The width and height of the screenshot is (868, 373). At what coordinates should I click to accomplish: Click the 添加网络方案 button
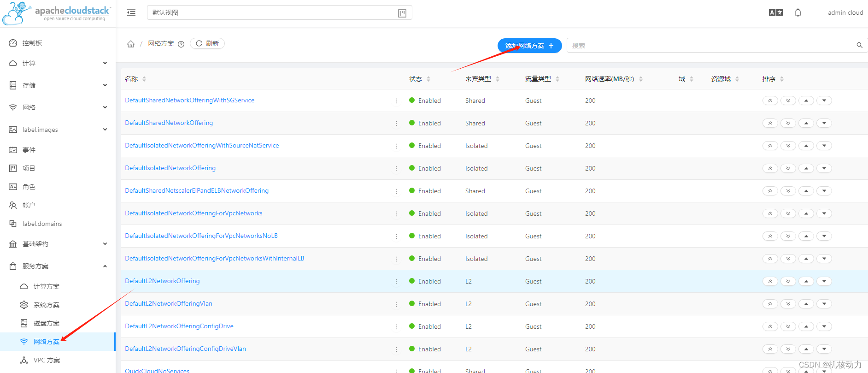click(529, 46)
